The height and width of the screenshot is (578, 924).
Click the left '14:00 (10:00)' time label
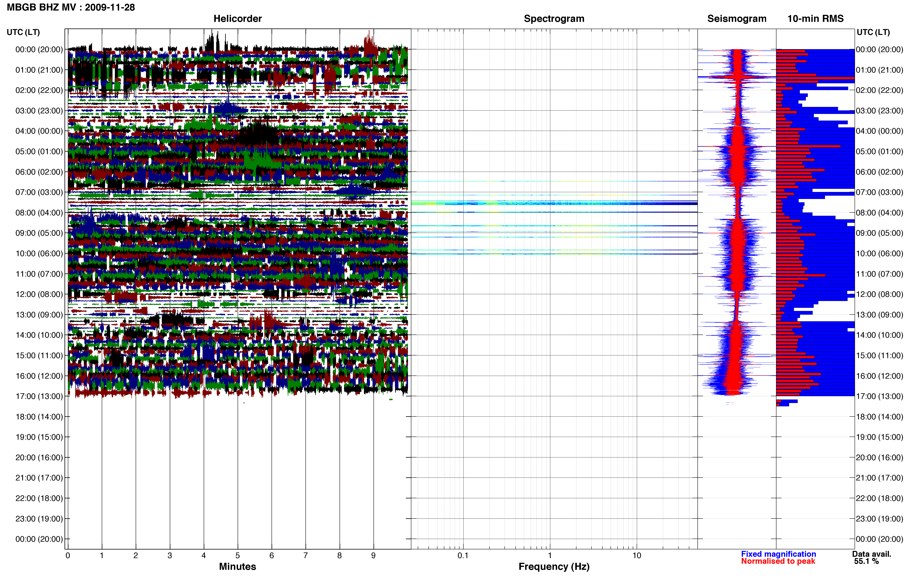point(39,335)
